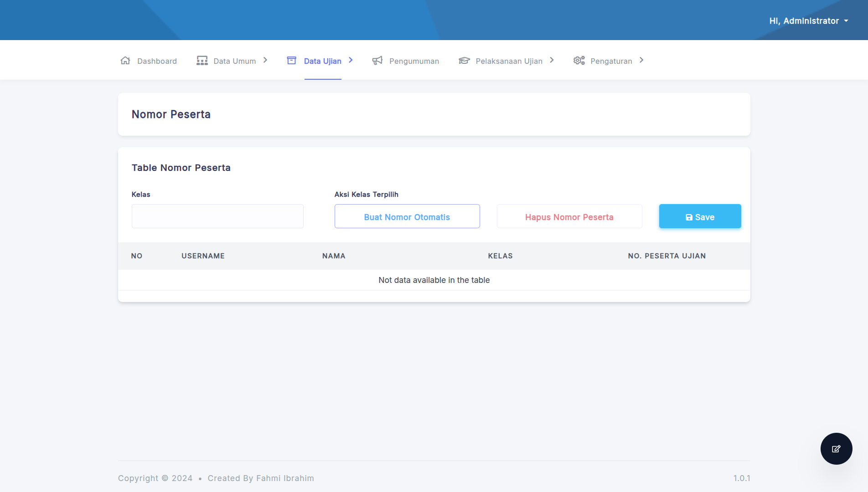Expand the Data Umum chevron arrow

tap(265, 60)
